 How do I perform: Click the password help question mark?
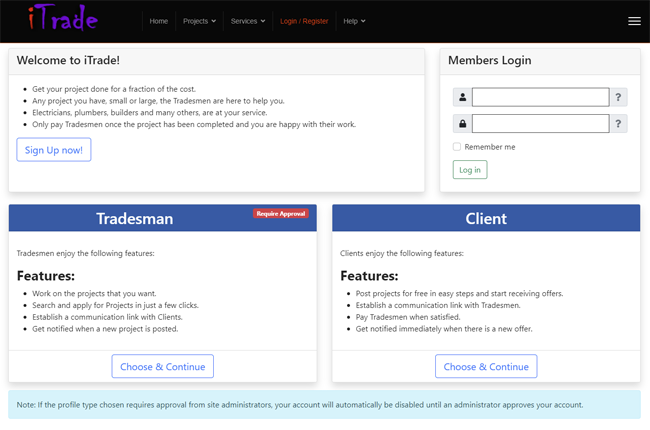(618, 124)
